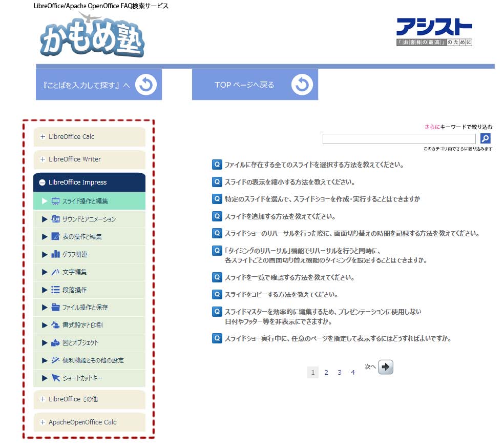Click 『ことばを入力して探す』へ button
504x448 pixels.
(99, 85)
